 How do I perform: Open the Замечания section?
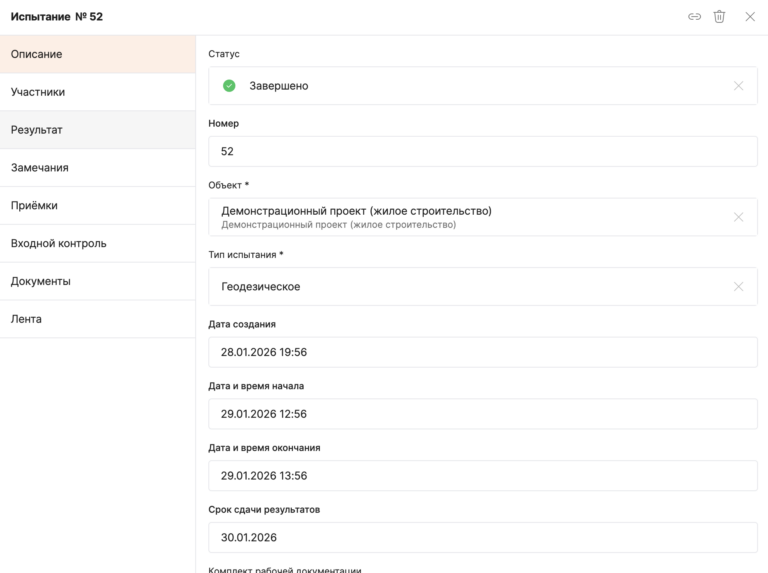(97, 168)
